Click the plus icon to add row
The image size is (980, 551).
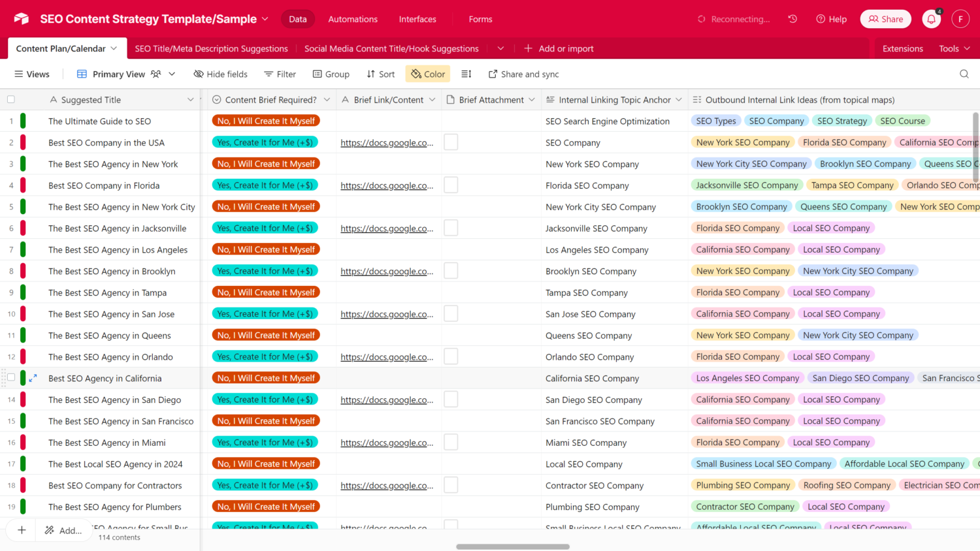(22, 530)
